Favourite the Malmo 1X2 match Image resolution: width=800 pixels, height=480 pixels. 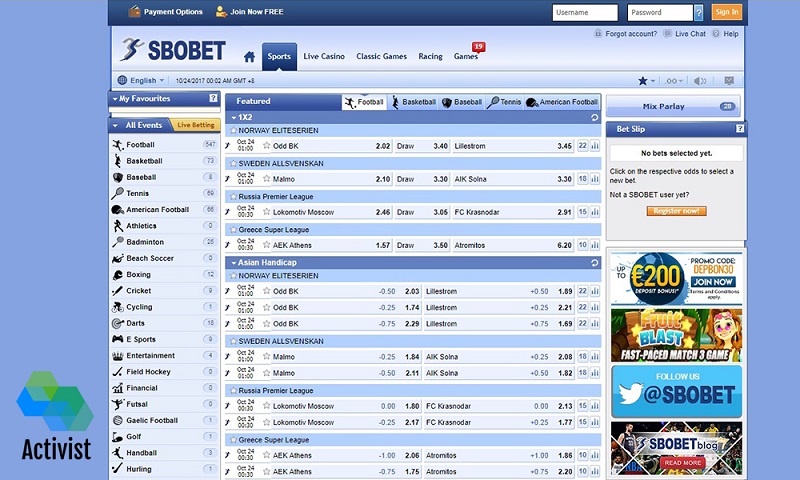(266, 179)
